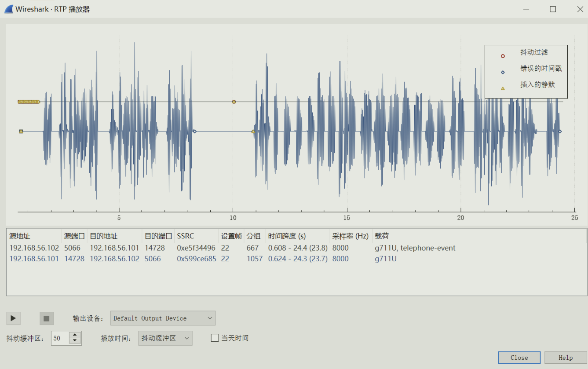The image size is (588, 369).
Task: Focus the jitter buffer input field
Action: coord(60,338)
